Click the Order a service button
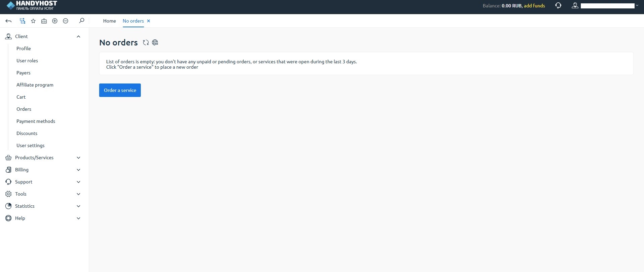This screenshot has width=644, height=272. tap(120, 90)
